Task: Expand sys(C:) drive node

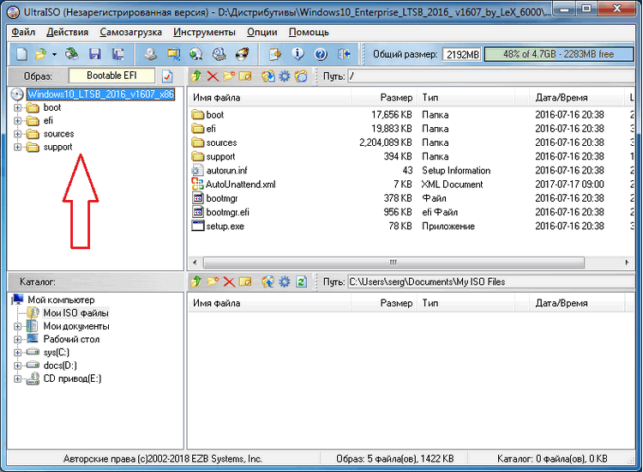Action: pyautogui.click(x=17, y=353)
